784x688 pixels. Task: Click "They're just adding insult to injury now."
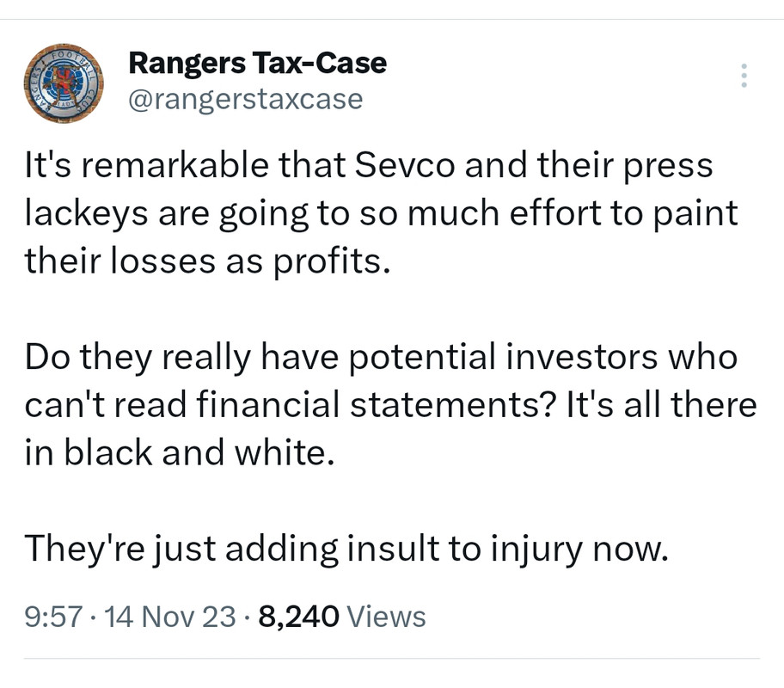click(346, 548)
